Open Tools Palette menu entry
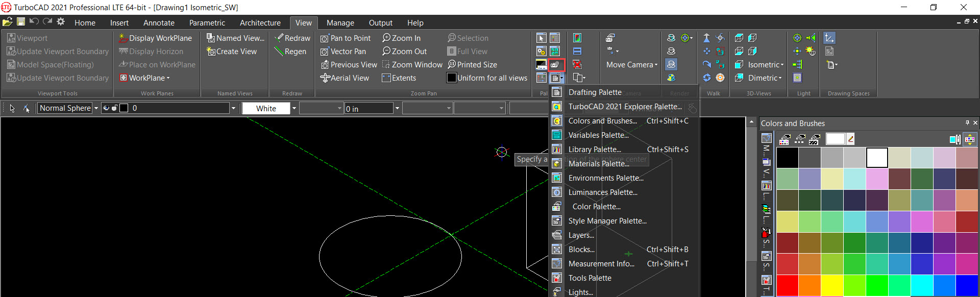Viewport: 980px width, 297px height. pos(623,278)
